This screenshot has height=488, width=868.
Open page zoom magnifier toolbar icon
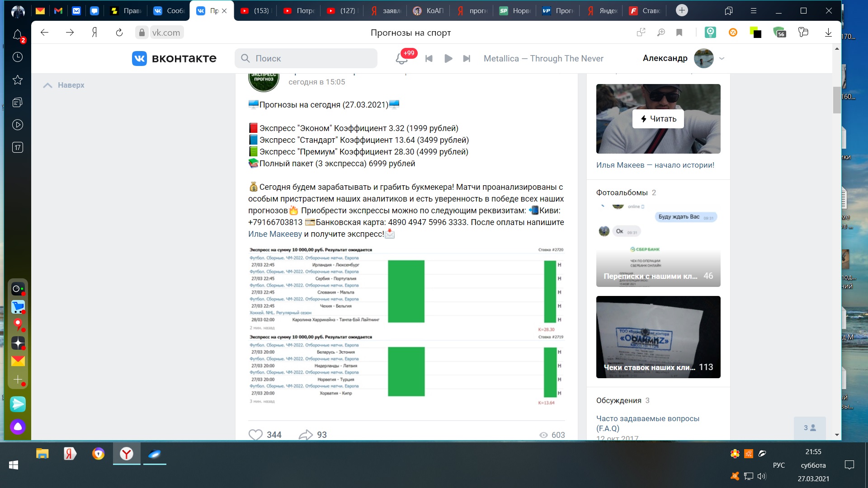(661, 32)
